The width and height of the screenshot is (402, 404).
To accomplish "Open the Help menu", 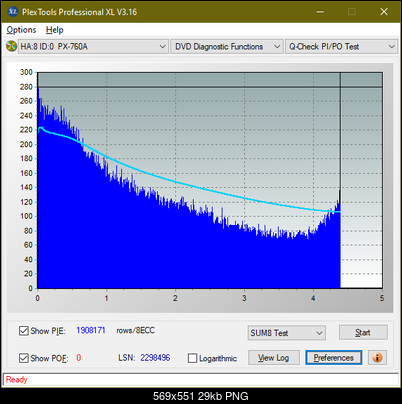I will point(55,30).
